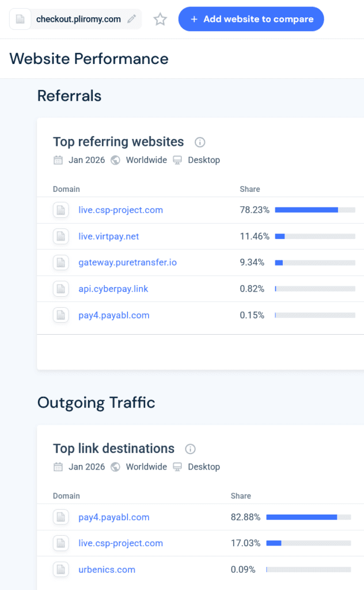Screen dimensions: 364x590
Task: Click the calendar icon before Jan 2026 in Referrals
Action: click(58, 160)
